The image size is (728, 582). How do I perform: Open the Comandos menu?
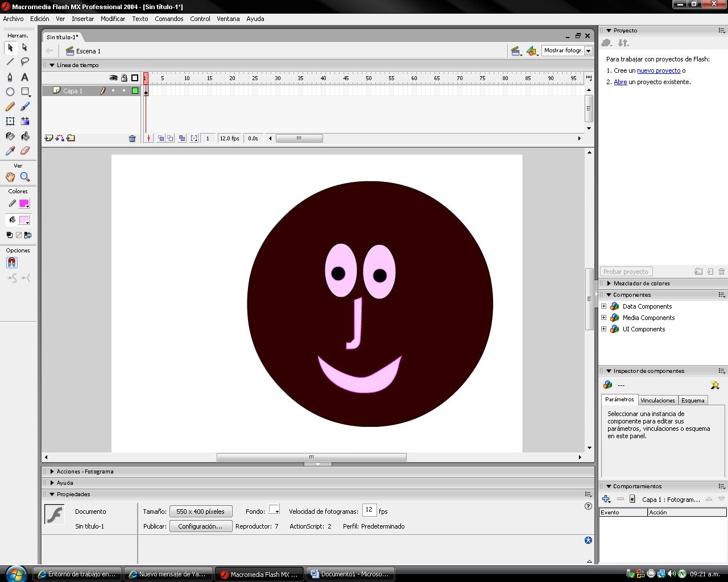168,19
